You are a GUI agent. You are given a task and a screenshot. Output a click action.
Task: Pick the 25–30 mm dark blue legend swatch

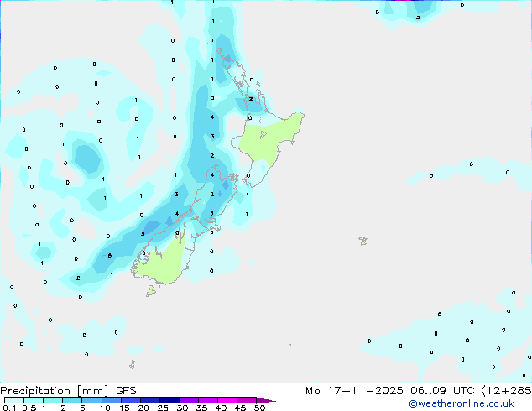tap(170, 400)
